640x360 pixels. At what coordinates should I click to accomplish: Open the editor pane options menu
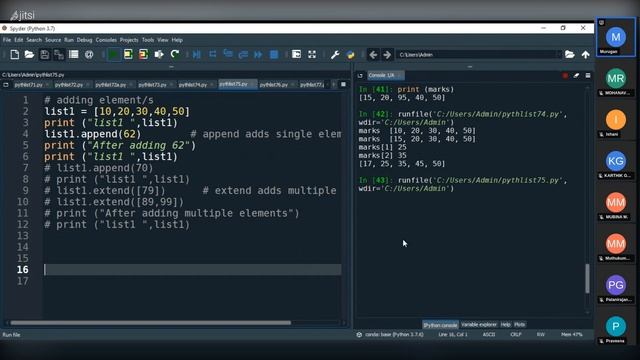point(343,84)
